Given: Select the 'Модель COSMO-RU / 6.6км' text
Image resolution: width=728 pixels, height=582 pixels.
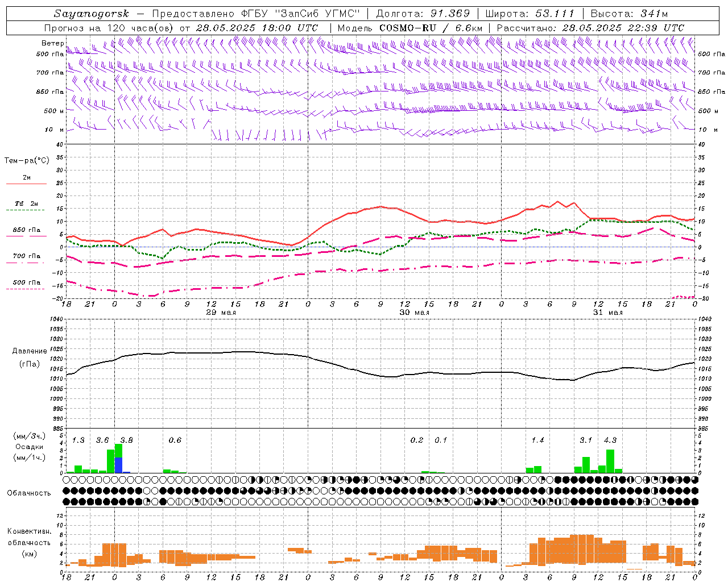Looking at the screenshot, I should click(409, 28).
